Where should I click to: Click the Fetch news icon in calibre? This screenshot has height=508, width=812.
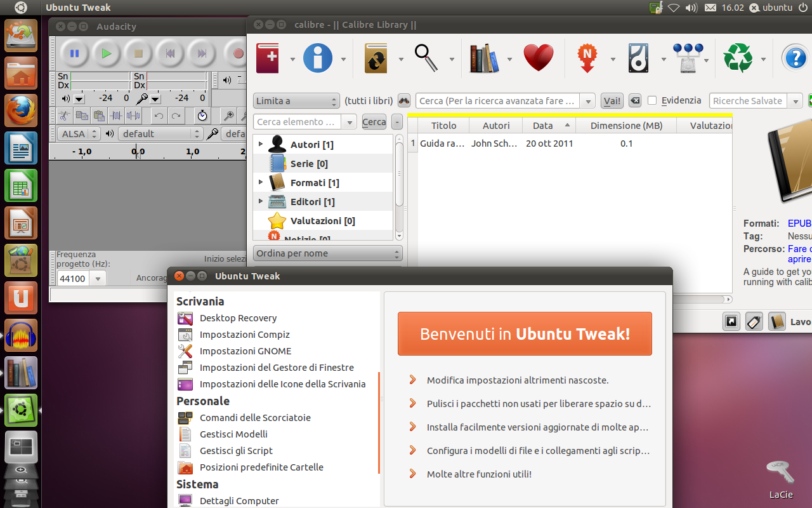click(x=587, y=58)
